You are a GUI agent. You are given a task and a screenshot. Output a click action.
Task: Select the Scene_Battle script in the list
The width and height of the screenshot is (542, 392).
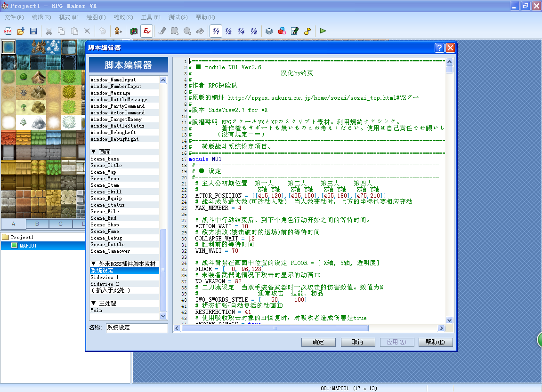click(124, 245)
